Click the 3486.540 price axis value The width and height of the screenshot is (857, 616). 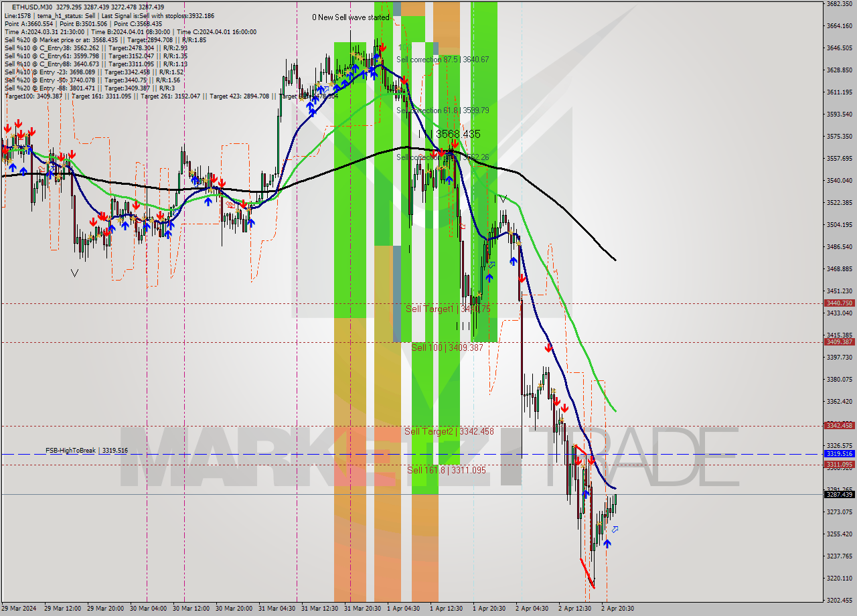coord(840,247)
